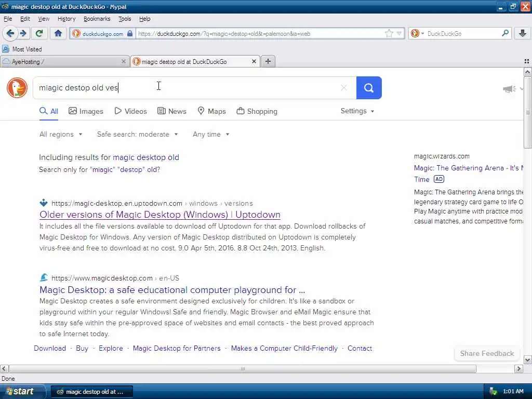
Task: Clear the search query with X
Action: [344, 88]
